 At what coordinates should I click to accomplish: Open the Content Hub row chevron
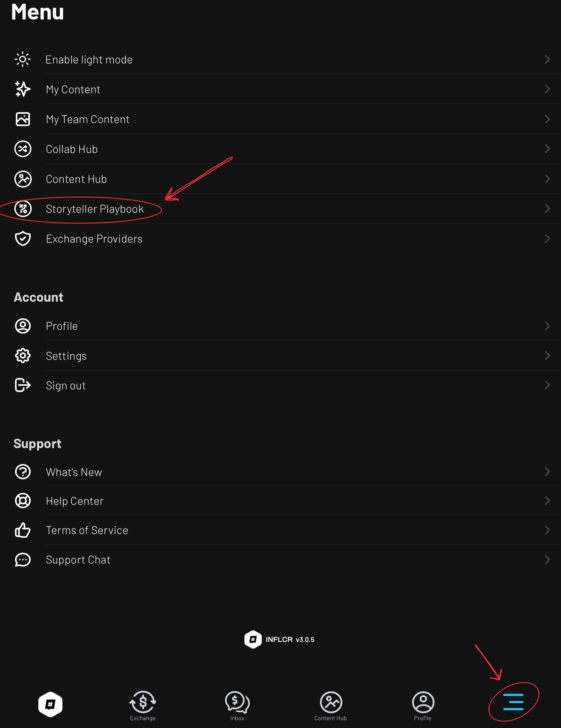(x=547, y=179)
